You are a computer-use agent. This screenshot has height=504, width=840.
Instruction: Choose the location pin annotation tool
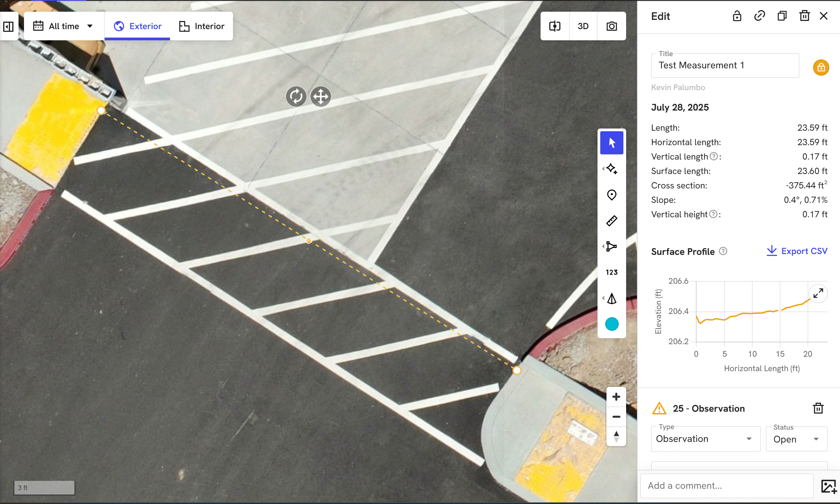(611, 195)
